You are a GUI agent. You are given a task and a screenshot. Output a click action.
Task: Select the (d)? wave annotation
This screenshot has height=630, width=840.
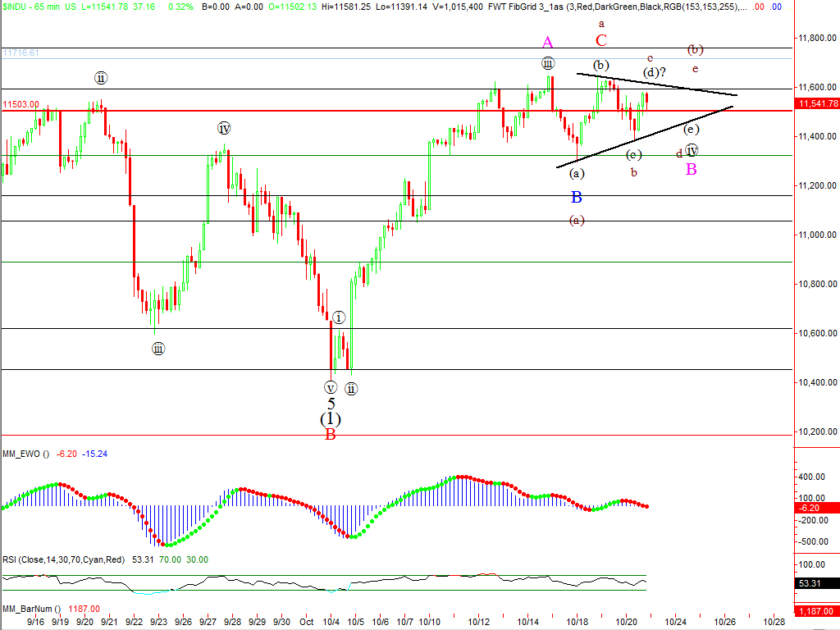pyautogui.click(x=654, y=72)
